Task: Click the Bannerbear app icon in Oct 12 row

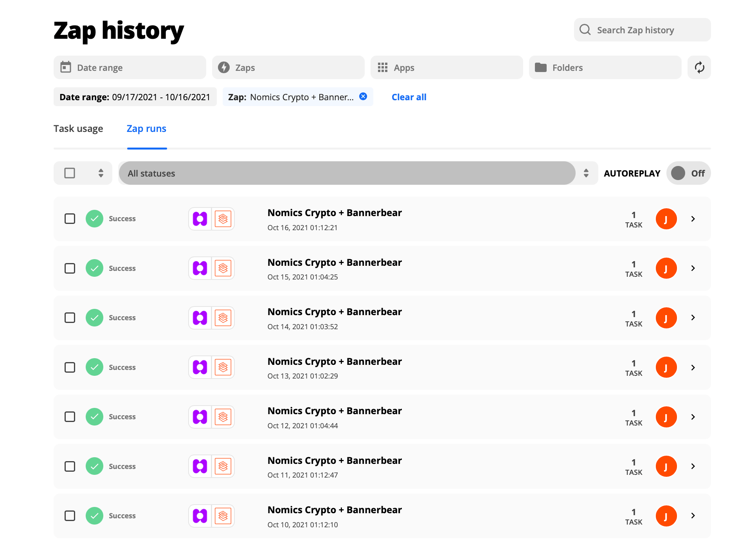Action: [x=223, y=417]
